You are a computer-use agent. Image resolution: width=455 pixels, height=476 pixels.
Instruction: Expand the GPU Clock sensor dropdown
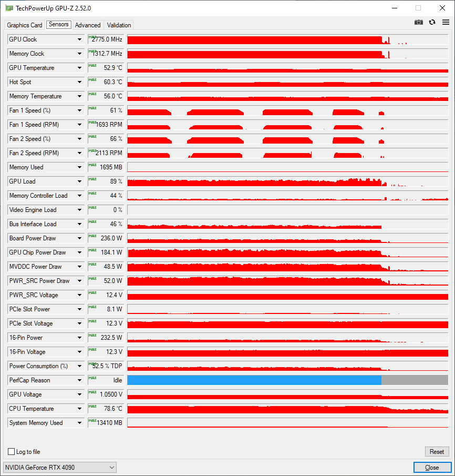click(x=79, y=39)
